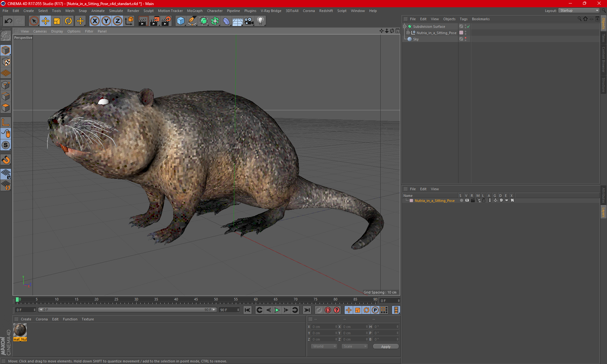Enable Axis mode L icon
Screen dimensions: 607x364
pos(6,122)
